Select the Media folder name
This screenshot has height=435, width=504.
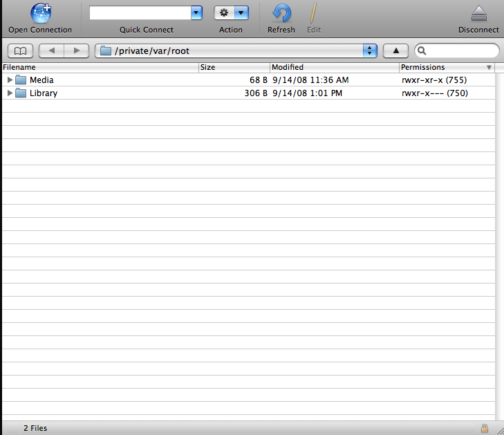click(x=41, y=80)
